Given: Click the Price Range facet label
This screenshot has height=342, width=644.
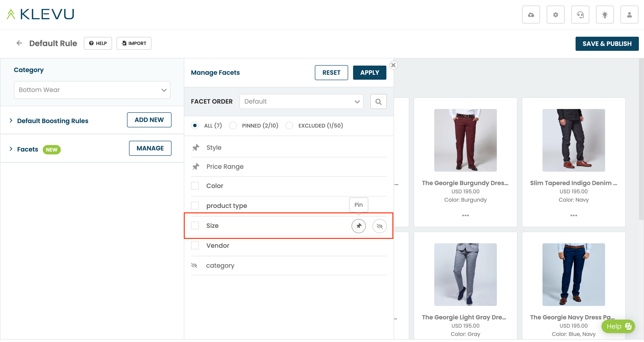Looking at the screenshot, I should point(225,167).
